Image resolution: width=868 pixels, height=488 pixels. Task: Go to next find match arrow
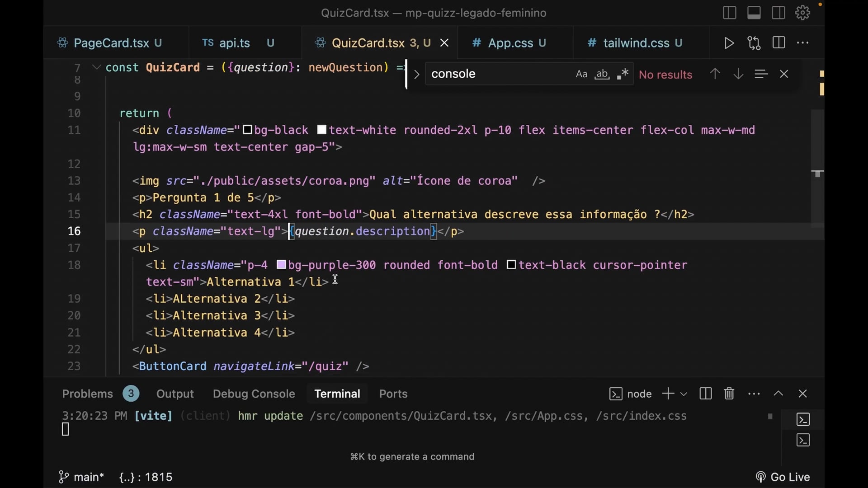pos(738,74)
